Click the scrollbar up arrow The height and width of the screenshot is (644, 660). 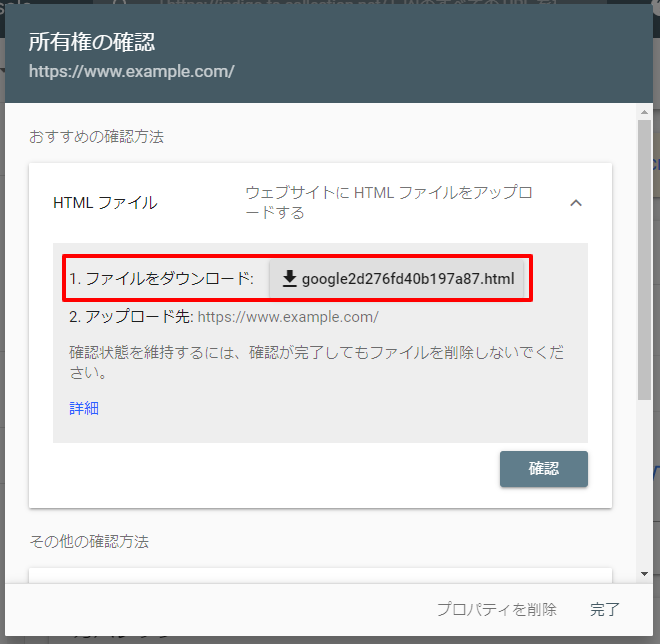pos(645,113)
